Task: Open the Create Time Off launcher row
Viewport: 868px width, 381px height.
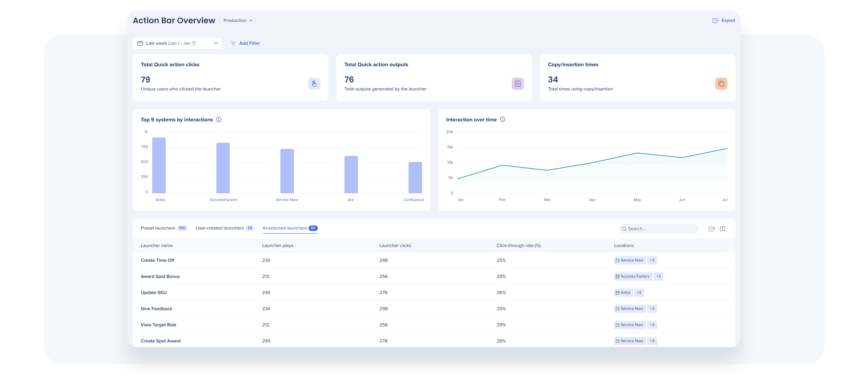Action: [x=157, y=260]
